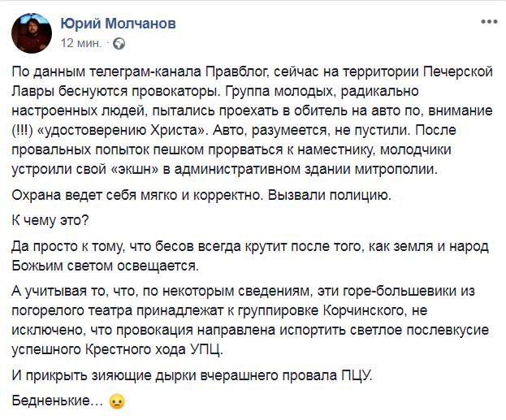This screenshot has height=420, width=506.
Task: Click the sad face emoji after "Бедненькие"
Action: [117, 401]
